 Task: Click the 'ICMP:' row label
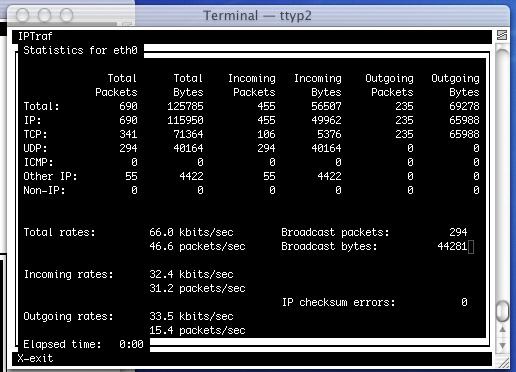38,162
